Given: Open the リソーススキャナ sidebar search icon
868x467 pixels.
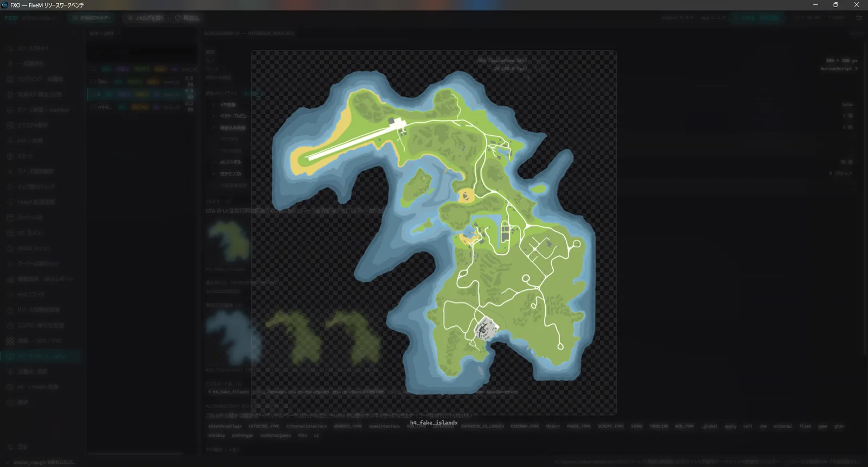Looking at the screenshot, I should pyautogui.click(x=10, y=48).
